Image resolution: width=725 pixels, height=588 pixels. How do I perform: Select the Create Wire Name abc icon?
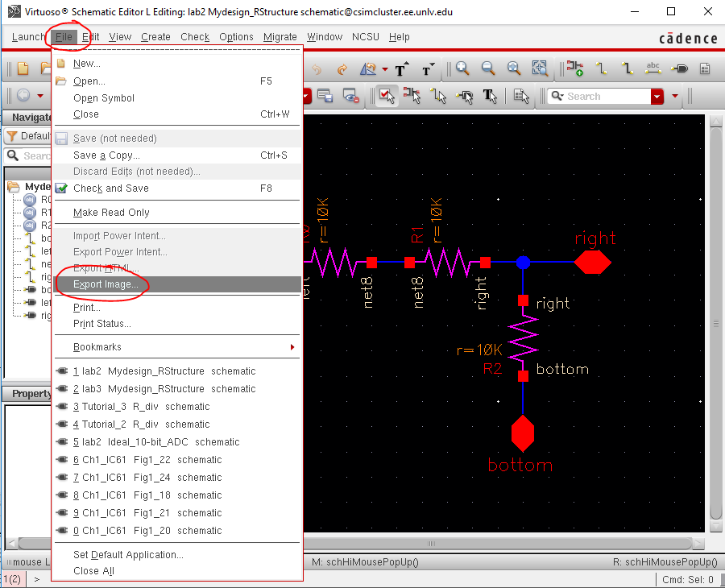point(653,68)
